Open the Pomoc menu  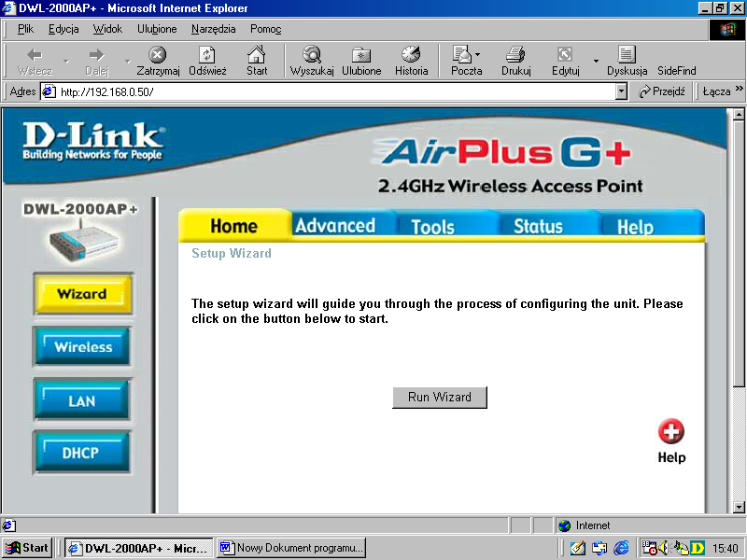click(266, 29)
